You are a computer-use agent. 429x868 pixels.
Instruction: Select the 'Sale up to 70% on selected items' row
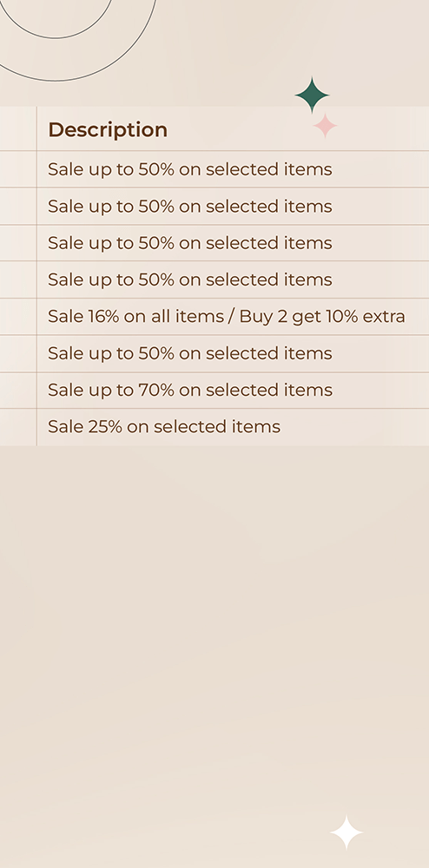tap(233, 390)
